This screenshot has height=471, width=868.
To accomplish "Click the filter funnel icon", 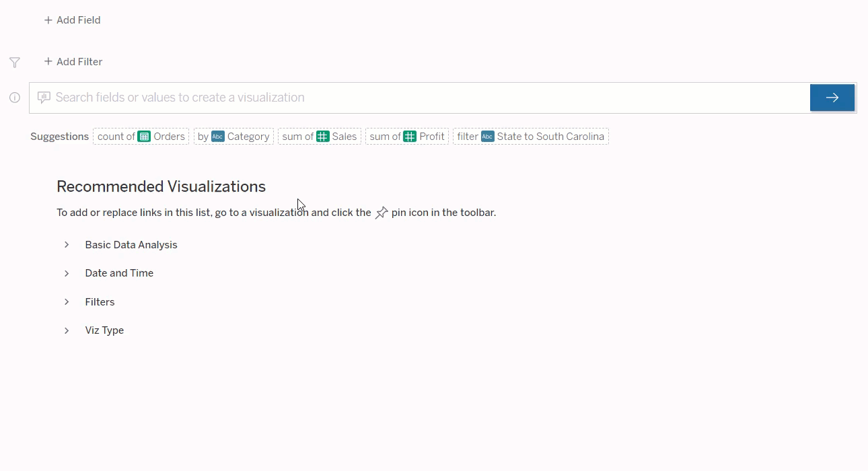I will pos(14,62).
